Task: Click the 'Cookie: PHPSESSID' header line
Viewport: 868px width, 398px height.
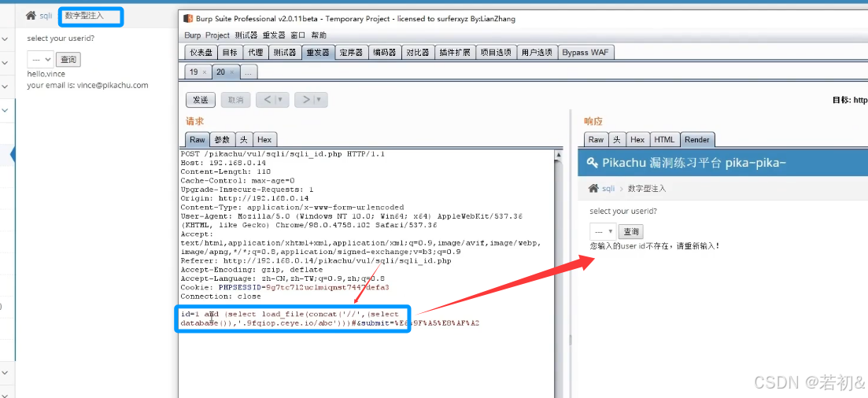Action: click(285, 287)
